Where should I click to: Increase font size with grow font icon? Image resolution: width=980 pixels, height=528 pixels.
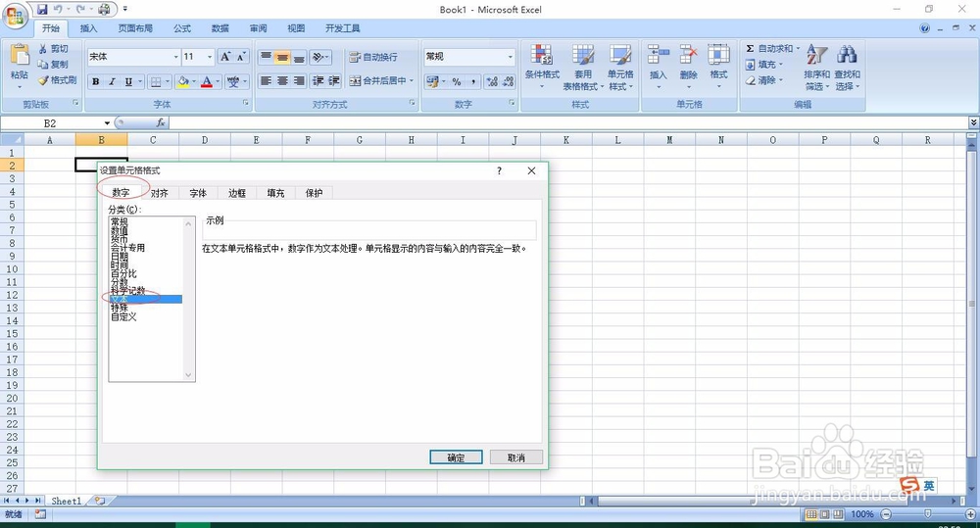[x=225, y=57]
